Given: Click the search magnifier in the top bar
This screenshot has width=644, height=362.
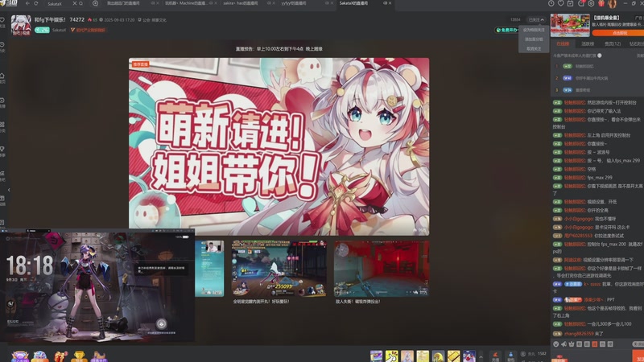Looking at the screenshot, I should [80, 3].
